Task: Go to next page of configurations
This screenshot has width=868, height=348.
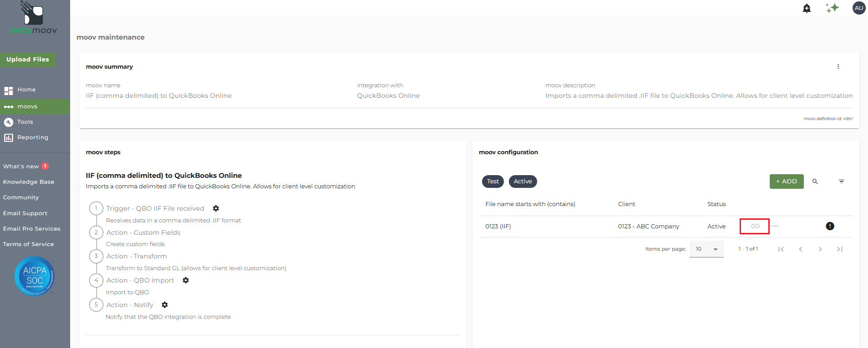Action: pos(820,249)
